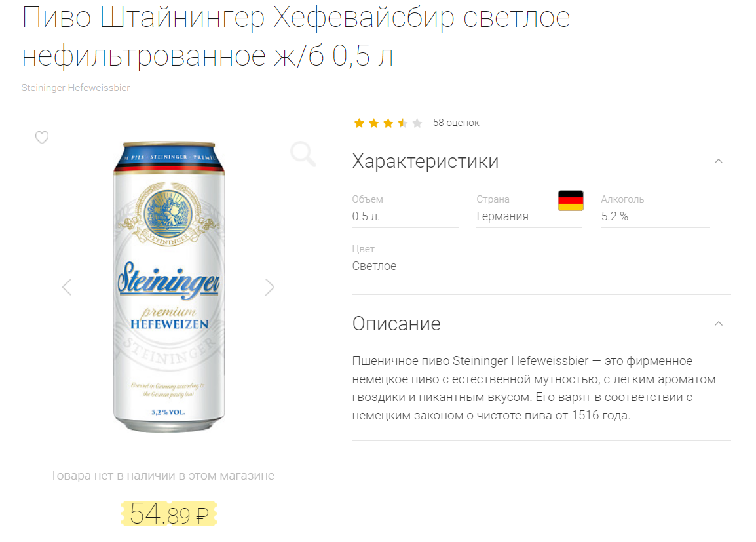The height and width of the screenshot is (542, 756).
Task: Click the Steininger beer can image
Action: [x=169, y=286]
